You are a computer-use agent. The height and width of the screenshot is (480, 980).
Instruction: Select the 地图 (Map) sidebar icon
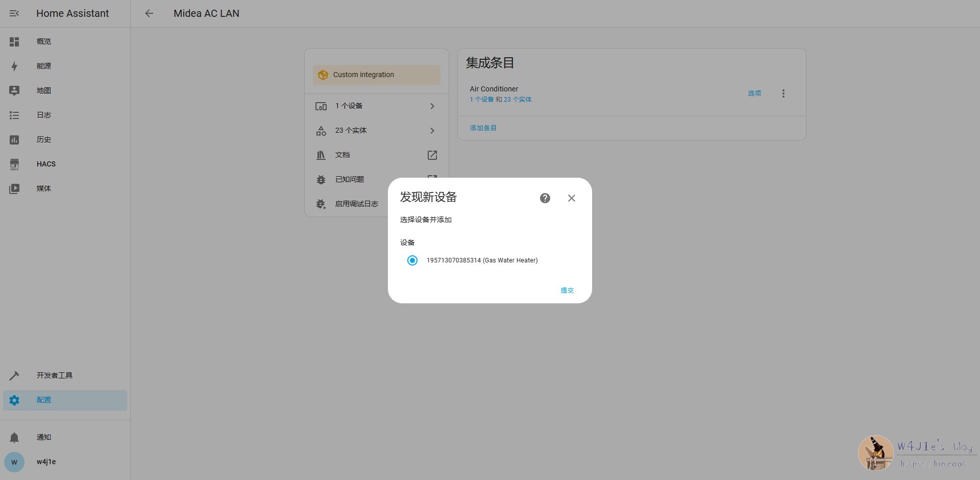point(14,90)
